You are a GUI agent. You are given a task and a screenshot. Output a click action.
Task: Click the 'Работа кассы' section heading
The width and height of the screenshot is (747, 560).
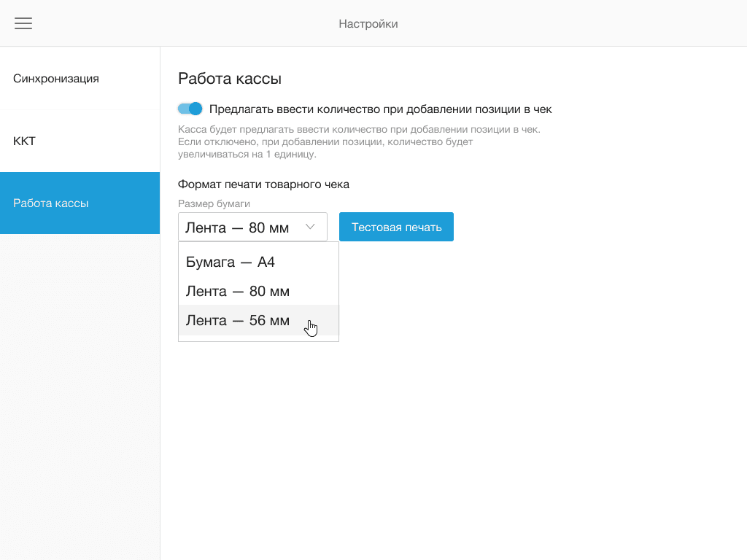pyautogui.click(x=230, y=79)
